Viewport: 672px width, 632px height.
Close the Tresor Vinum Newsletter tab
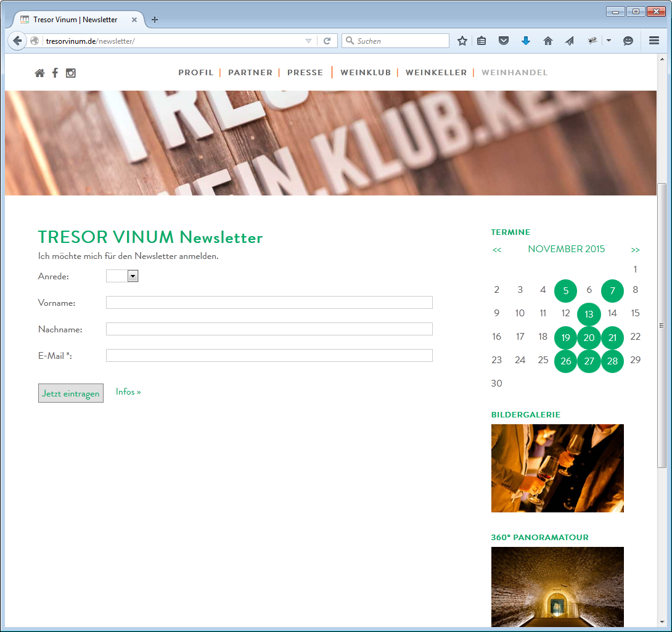[134, 20]
